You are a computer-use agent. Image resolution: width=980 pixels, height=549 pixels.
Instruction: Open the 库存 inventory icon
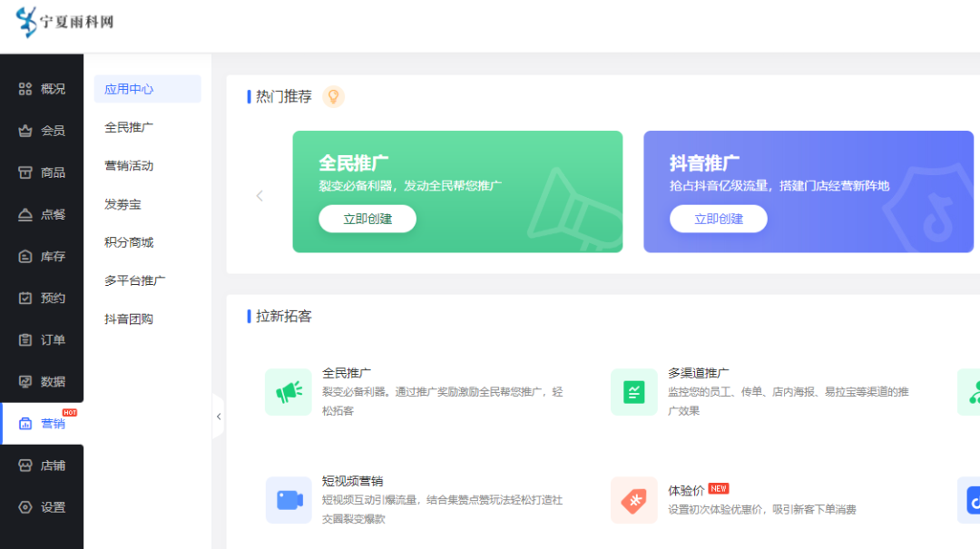pos(25,257)
